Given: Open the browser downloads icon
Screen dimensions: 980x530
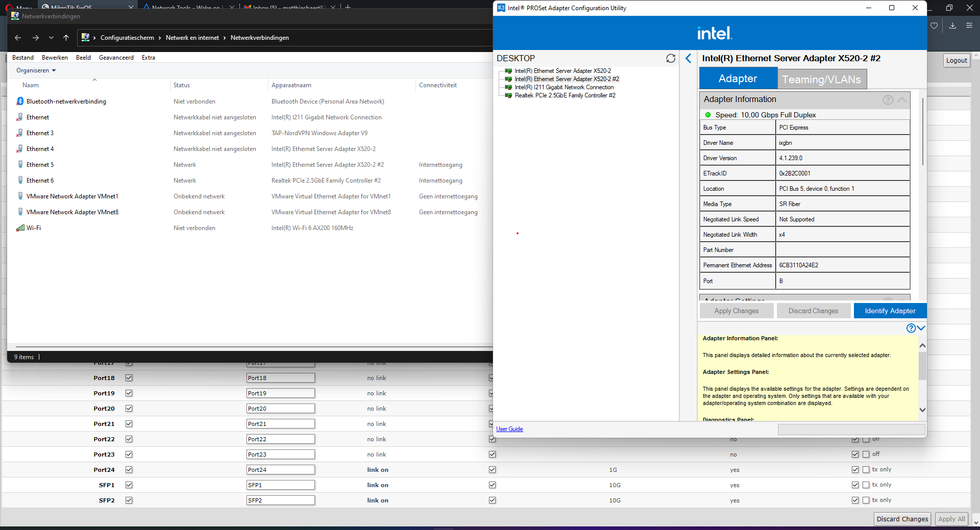Looking at the screenshot, I should coord(952,26).
